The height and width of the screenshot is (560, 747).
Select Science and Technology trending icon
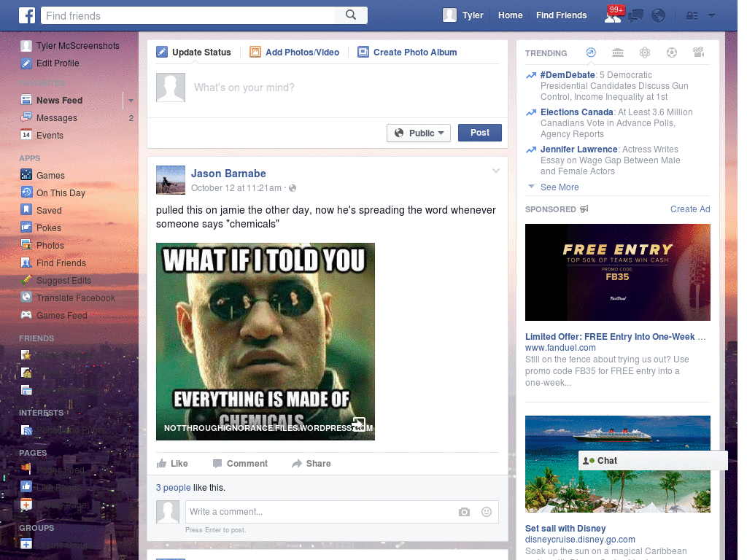coord(645,52)
